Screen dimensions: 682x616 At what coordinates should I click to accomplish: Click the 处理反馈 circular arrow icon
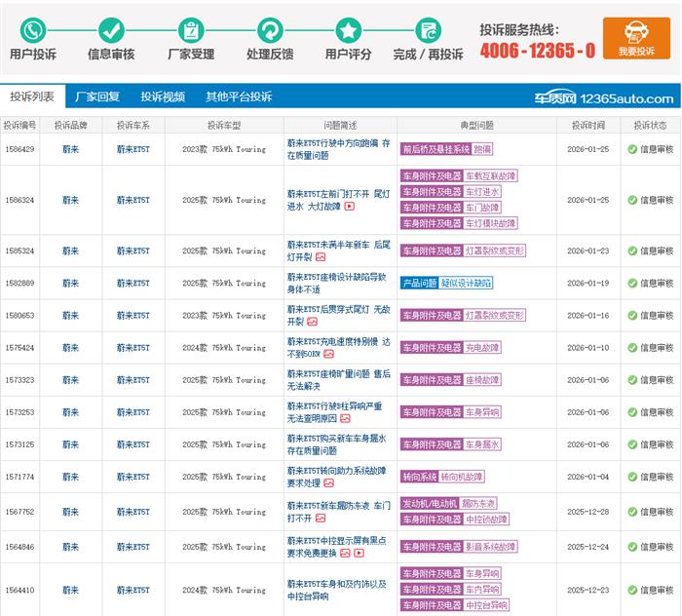(270, 30)
